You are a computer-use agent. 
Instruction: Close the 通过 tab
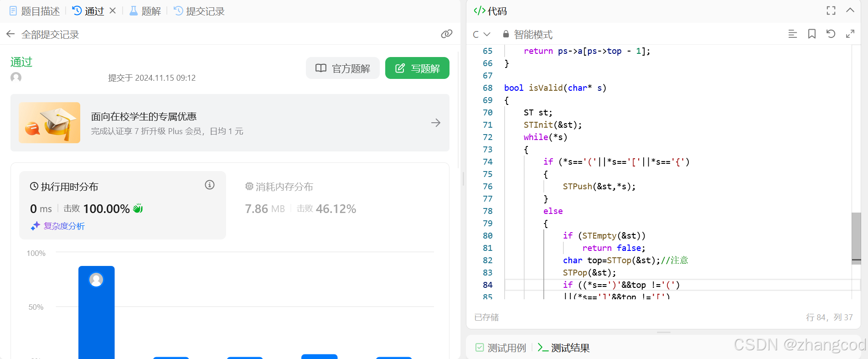pos(113,10)
